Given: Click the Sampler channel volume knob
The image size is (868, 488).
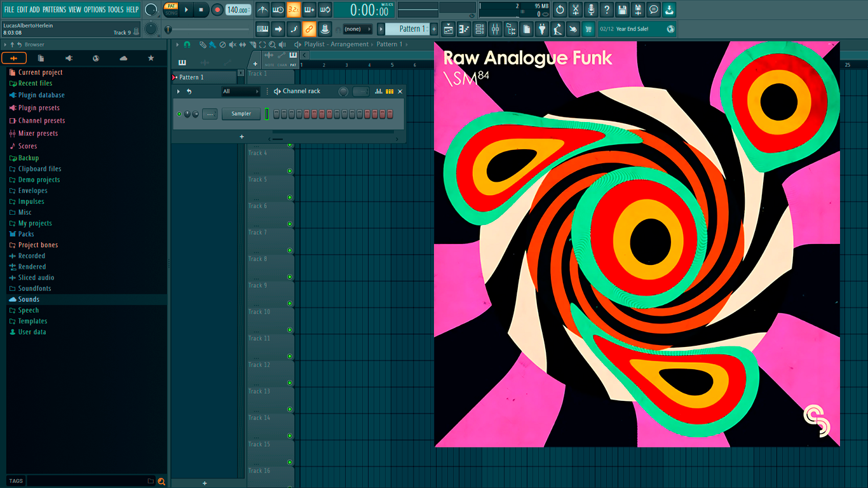Looking at the screenshot, I should click(196, 114).
